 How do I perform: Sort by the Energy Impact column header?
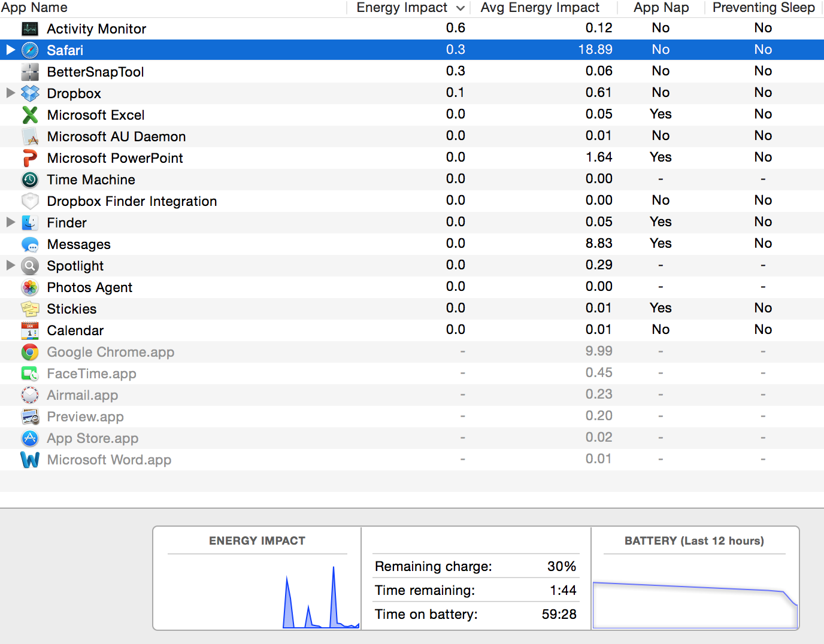pos(402,8)
